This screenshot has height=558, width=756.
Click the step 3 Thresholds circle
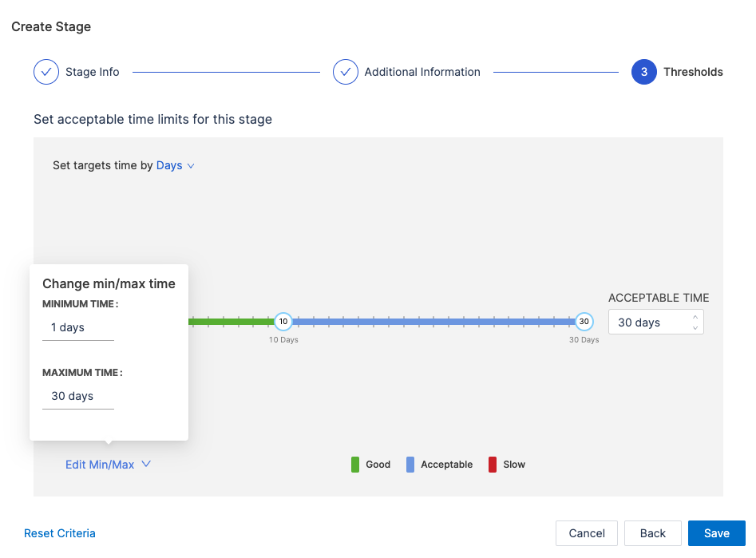(643, 72)
